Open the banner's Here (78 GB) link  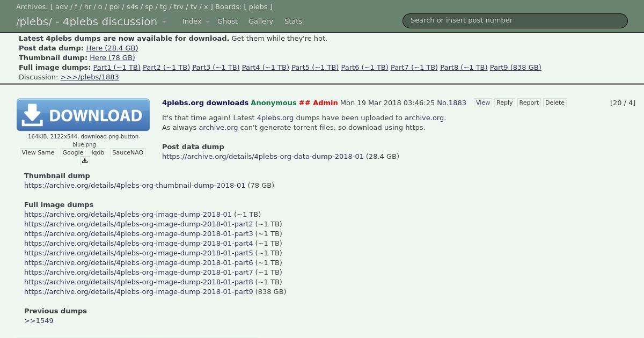(112, 58)
